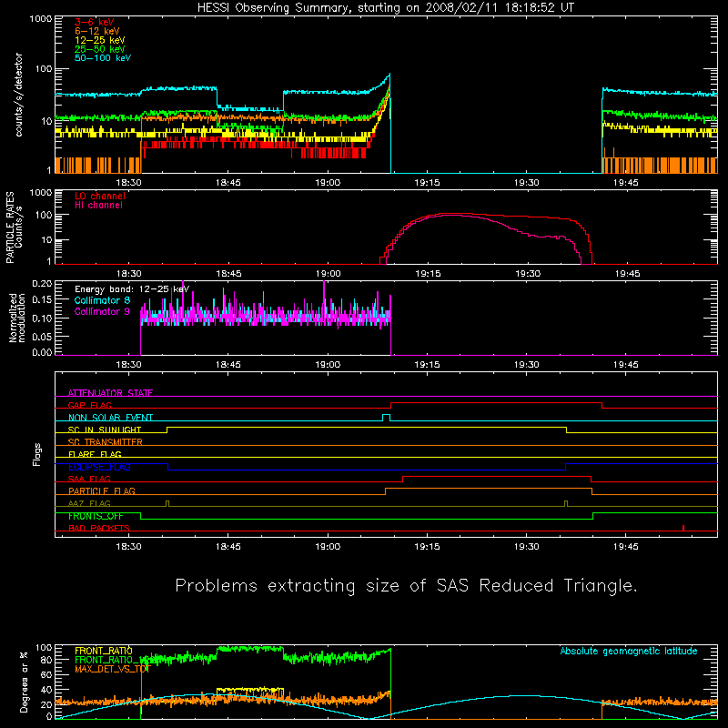728x728 pixels.
Task: Click the Flags axis label
Action: [x=37, y=454]
